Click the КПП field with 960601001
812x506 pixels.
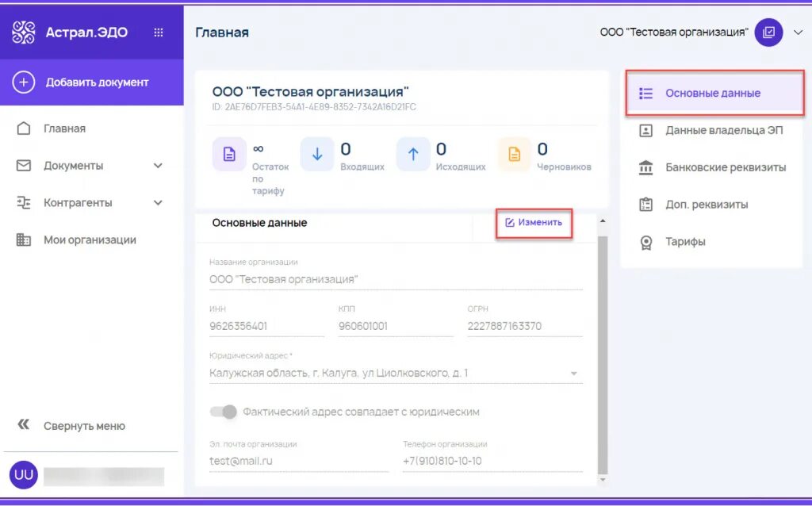pos(396,326)
